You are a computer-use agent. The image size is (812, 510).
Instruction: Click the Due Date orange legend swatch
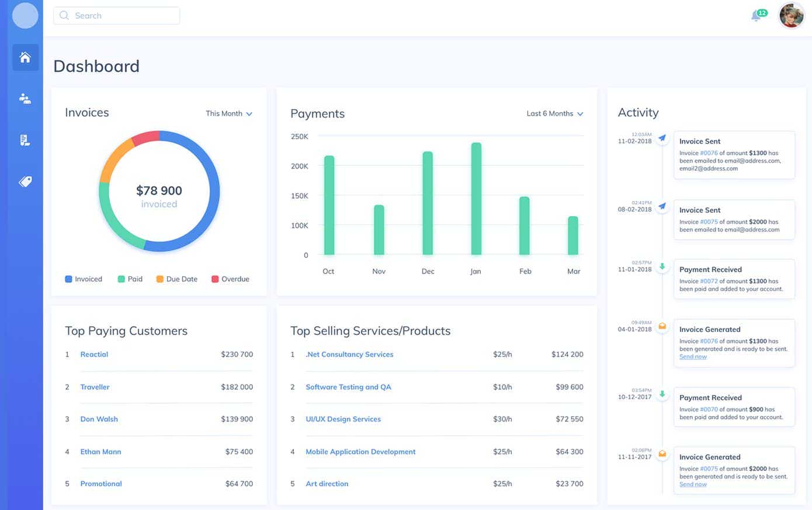pos(159,279)
